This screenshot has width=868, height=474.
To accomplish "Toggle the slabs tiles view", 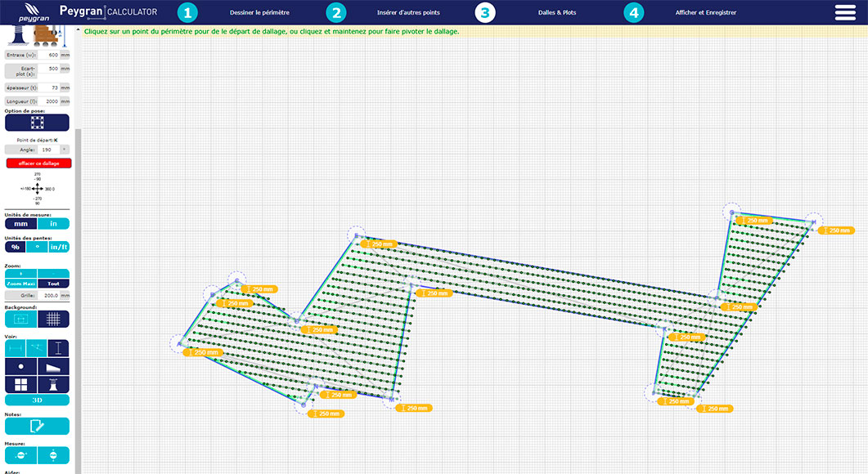I will click(21, 384).
